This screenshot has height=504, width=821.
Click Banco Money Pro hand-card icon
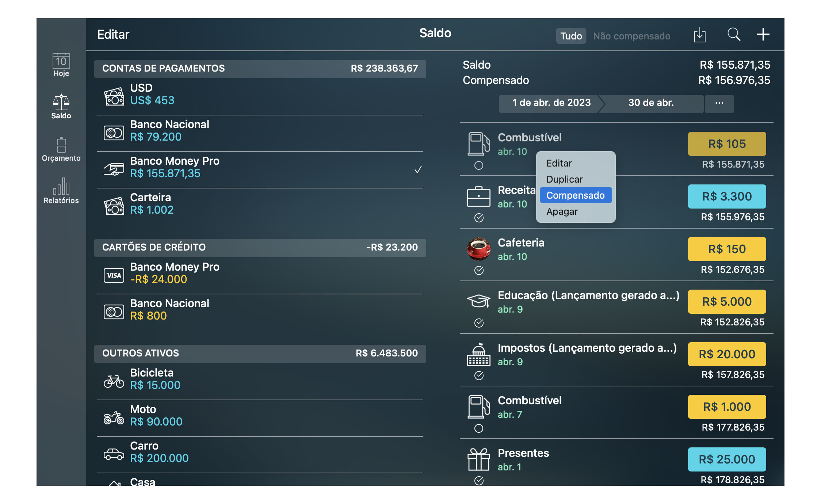(114, 169)
